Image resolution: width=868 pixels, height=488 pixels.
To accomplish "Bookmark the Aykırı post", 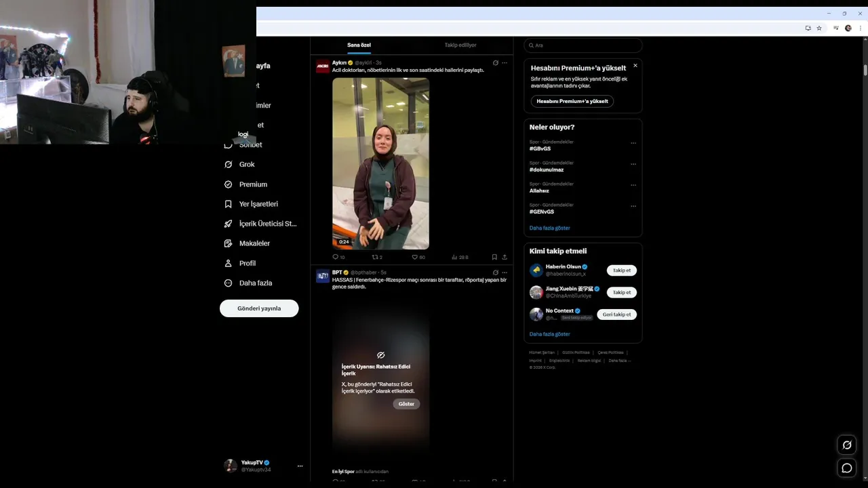I will pyautogui.click(x=494, y=258).
